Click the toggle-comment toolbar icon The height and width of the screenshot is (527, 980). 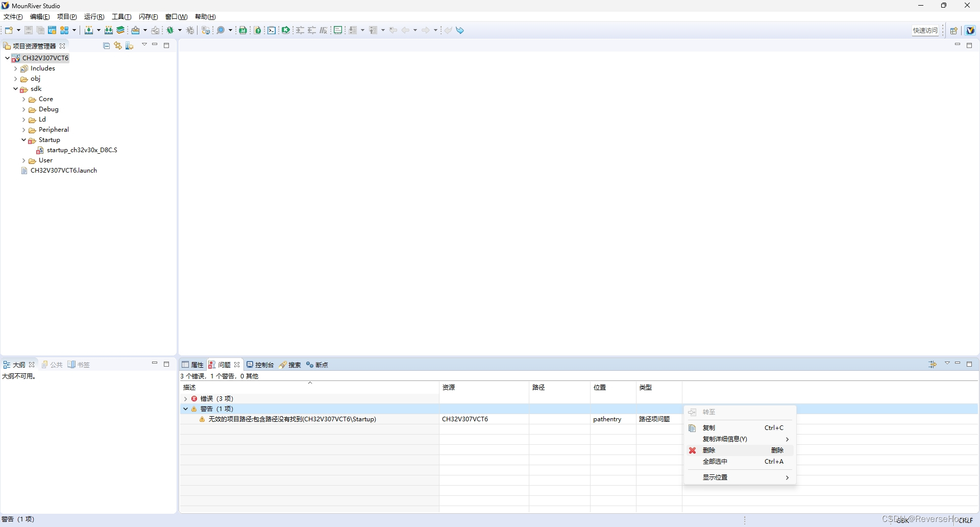pyautogui.click(x=324, y=30)
